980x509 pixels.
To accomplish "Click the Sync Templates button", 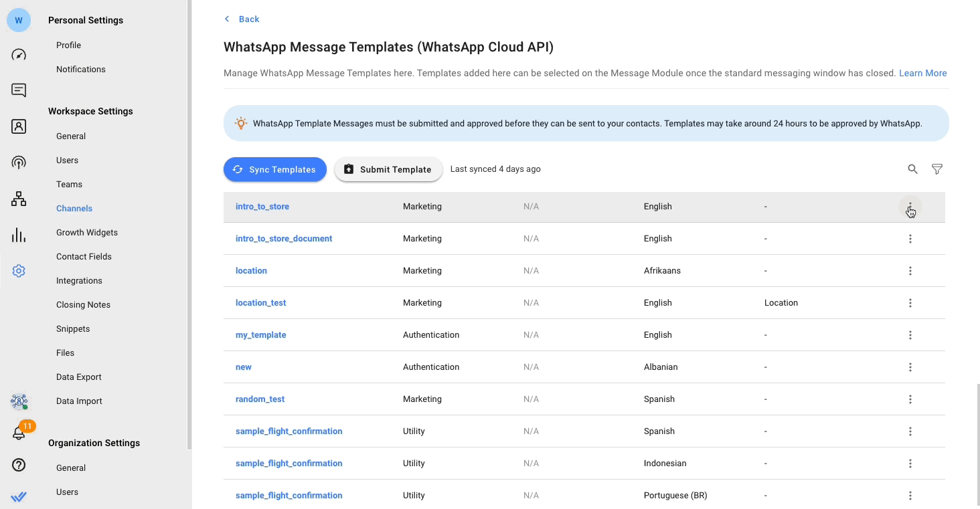I will tap(274, 169).
